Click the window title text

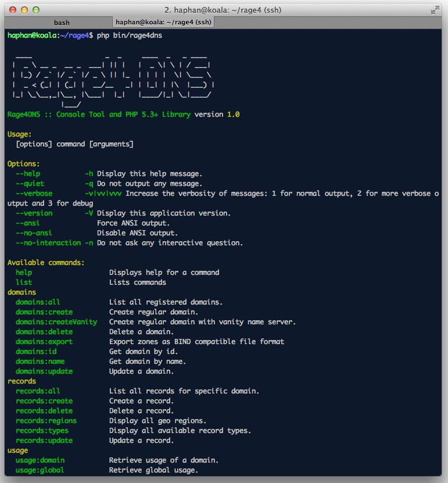(223, 10)
